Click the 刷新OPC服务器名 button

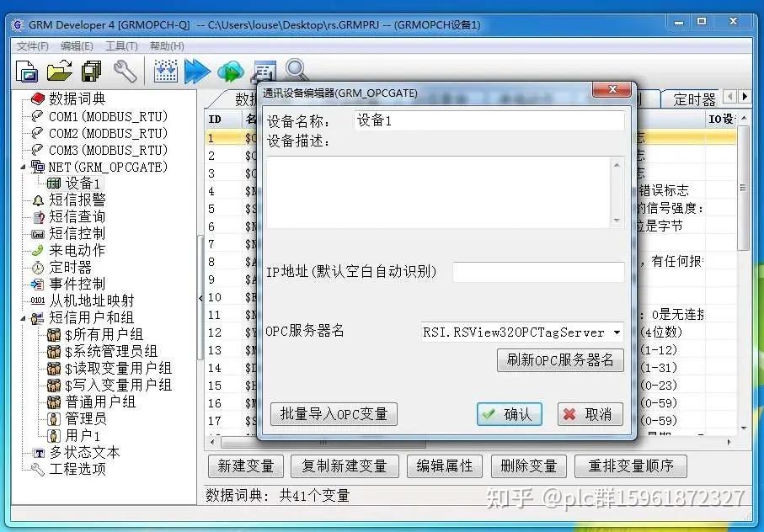point(560,360)
